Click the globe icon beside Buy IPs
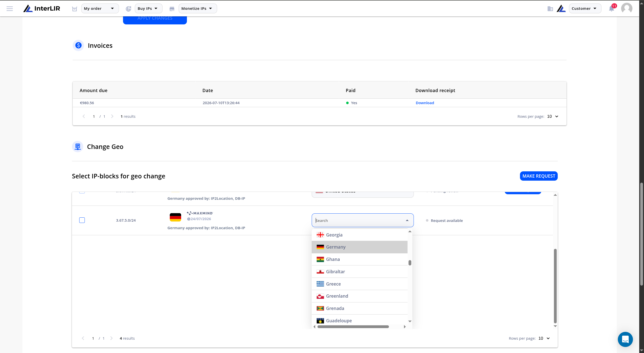The height and width of the screenshot is (353, 644). tap(129, 9)
